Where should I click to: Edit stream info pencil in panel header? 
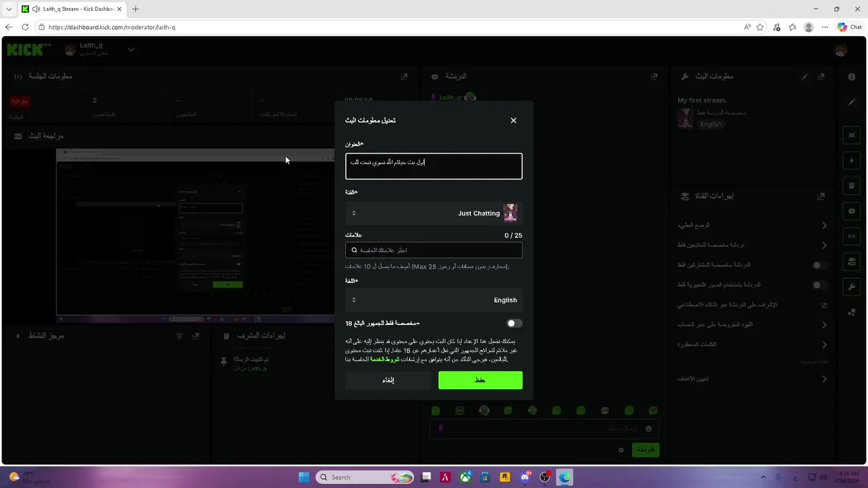coord(805,77)
